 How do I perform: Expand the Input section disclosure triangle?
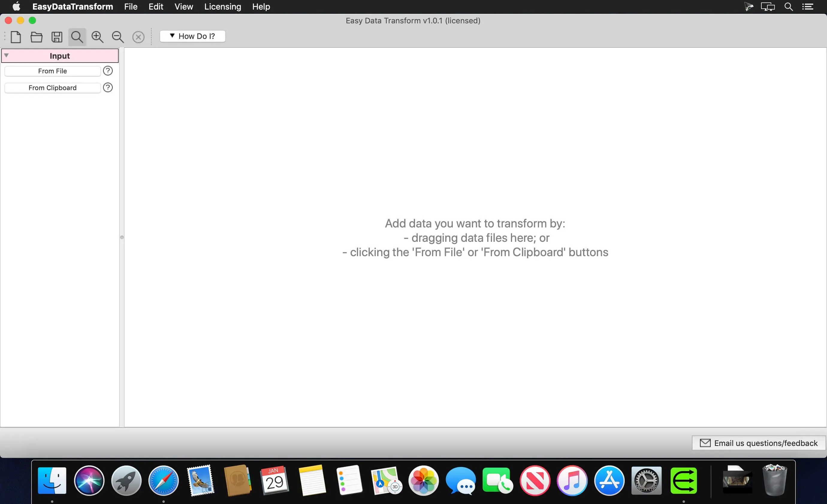pos(5,55)
